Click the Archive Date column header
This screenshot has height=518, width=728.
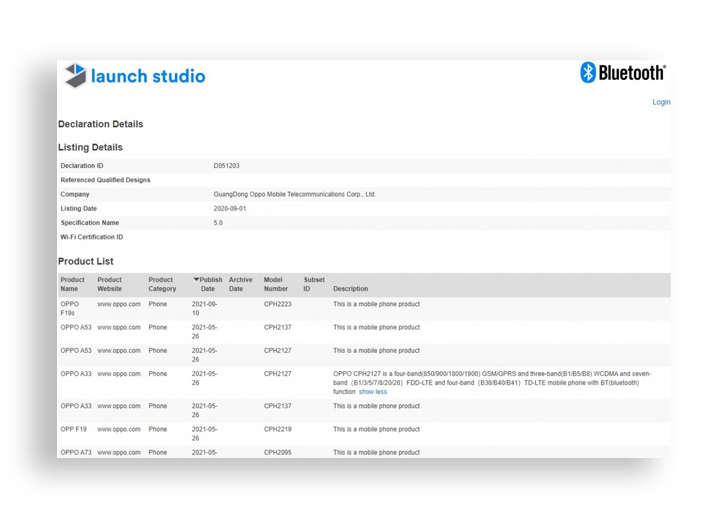click(240, 284)
